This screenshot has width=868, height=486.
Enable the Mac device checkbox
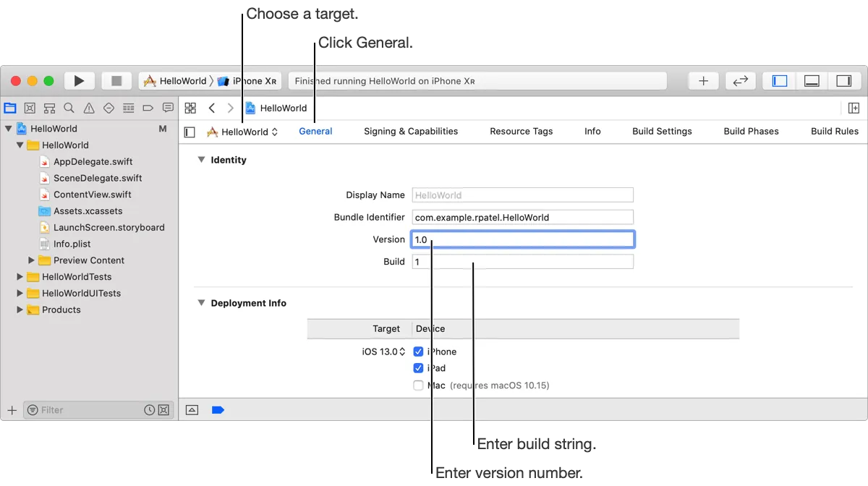pyautogui.click(x=418, y=385)
